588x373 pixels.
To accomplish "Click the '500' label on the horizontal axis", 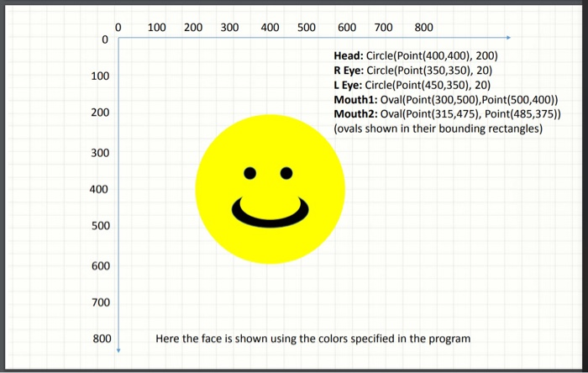I will pyautogui.click(x=307, y=28).
